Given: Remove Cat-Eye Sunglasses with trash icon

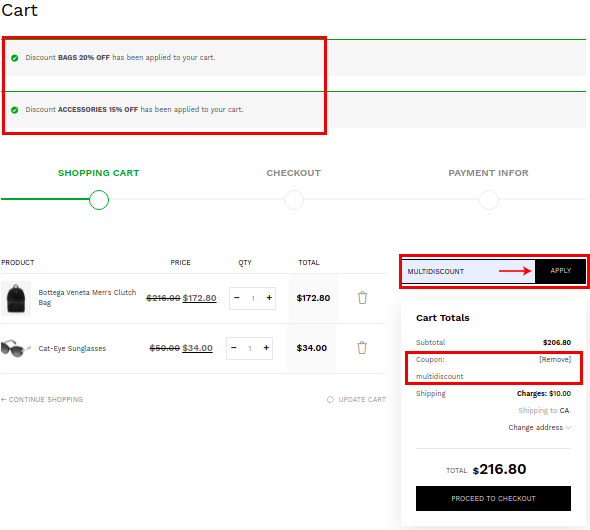Looking at the screenshot, I should click(362, 348).
